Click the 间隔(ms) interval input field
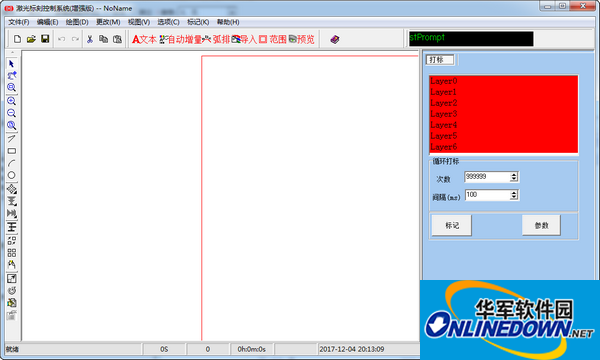The width and height of the screenshot is (600, 360). (488, 195)
